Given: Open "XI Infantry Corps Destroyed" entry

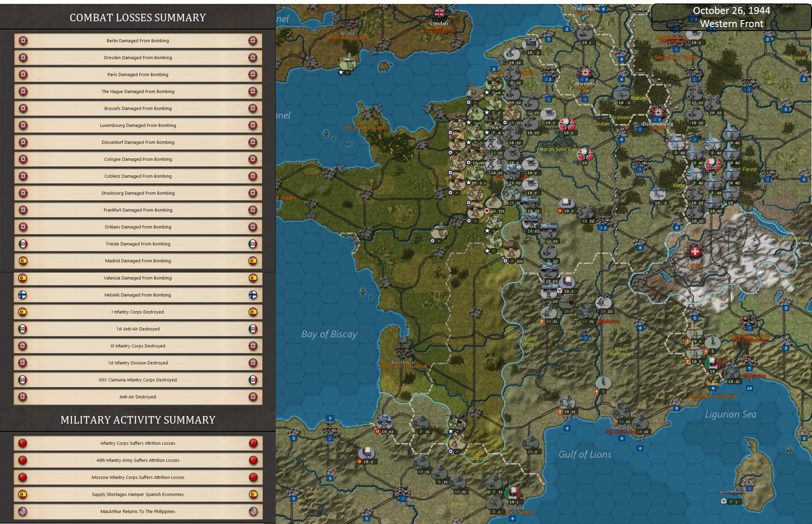Looking at the screenshot, I should [138, 346].
